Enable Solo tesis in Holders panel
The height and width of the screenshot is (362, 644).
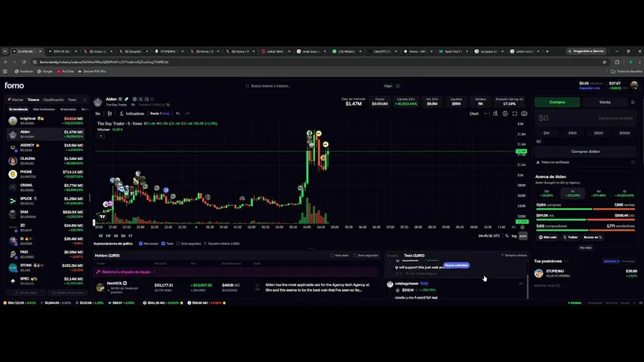click(x=332, y=256)
